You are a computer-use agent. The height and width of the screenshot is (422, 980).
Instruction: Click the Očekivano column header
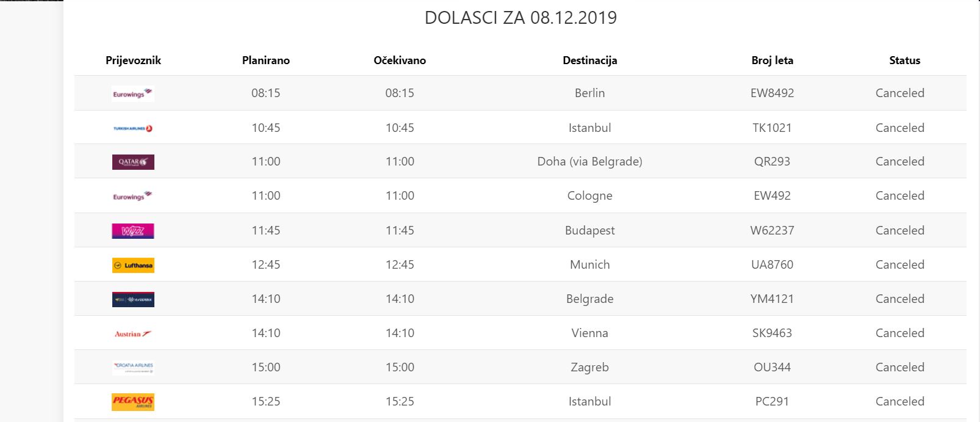pyautogui.click(x=400, y=60)
